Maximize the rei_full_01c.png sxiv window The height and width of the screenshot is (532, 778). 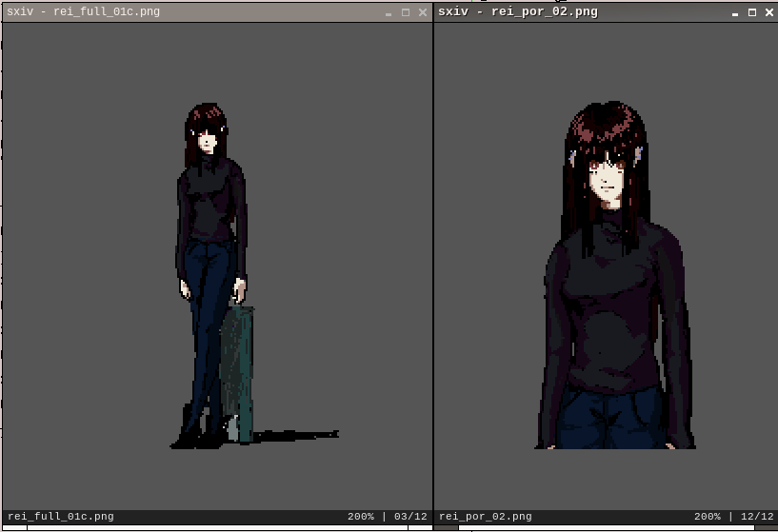coord(406,12)
